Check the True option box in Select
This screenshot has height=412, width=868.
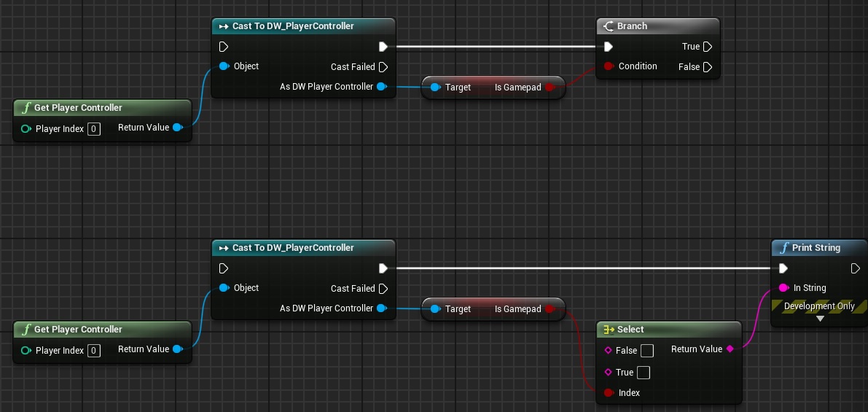click(x=643, y=373)
